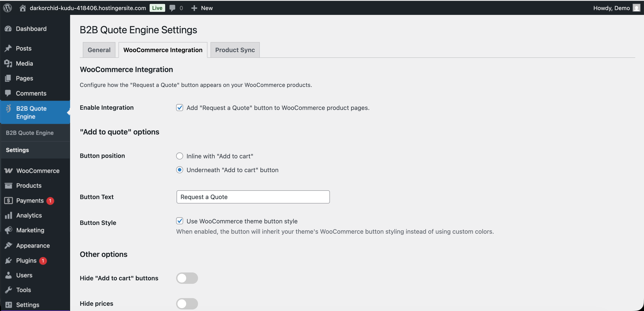Uncheck Add Request a Quote button option
Viewport: 644px width, 311px height.
point(180,108)
